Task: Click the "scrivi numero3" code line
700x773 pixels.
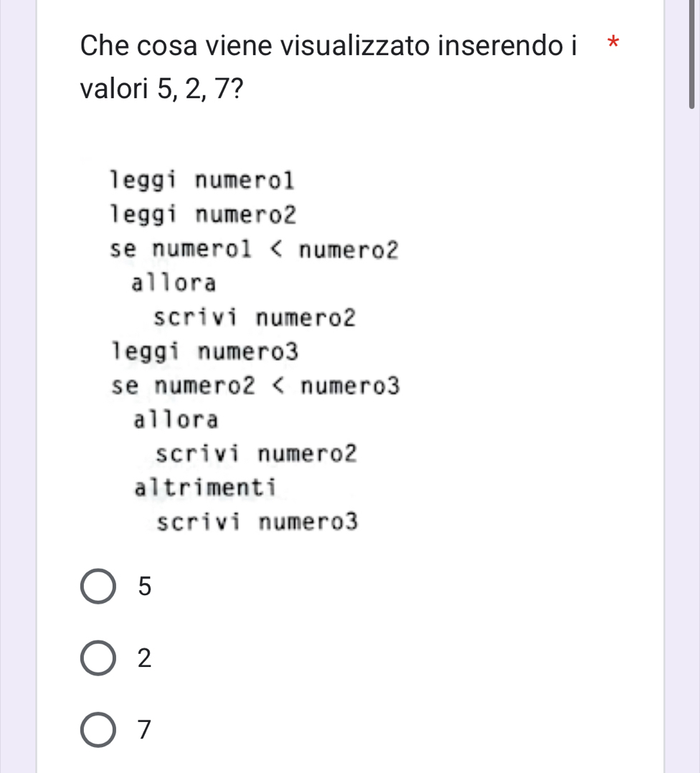Action: point(256,522)
